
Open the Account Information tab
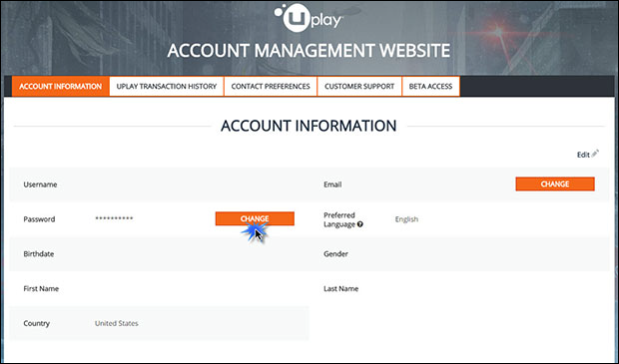coord(60,87)
